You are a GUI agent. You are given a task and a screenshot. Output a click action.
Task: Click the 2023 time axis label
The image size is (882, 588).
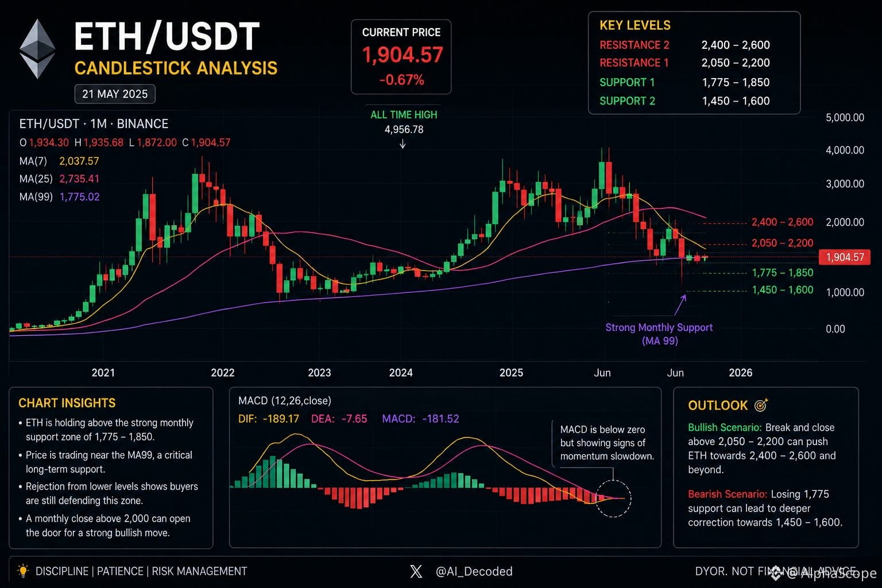319,373
